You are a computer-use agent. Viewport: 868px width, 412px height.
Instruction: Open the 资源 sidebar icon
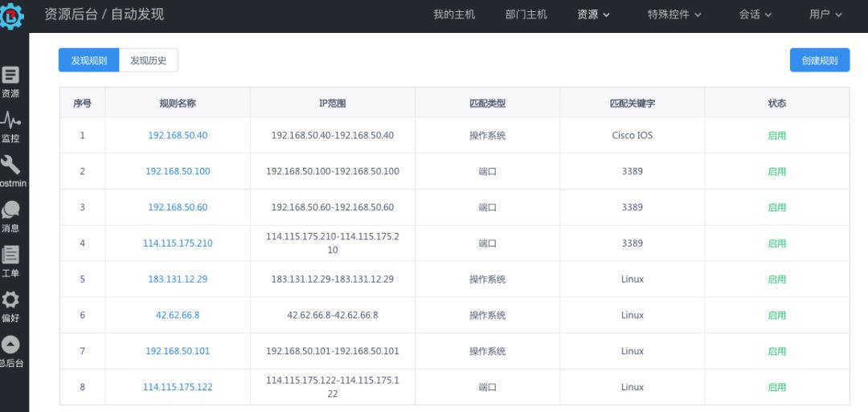pyautogui.click(x=10, y=75)
